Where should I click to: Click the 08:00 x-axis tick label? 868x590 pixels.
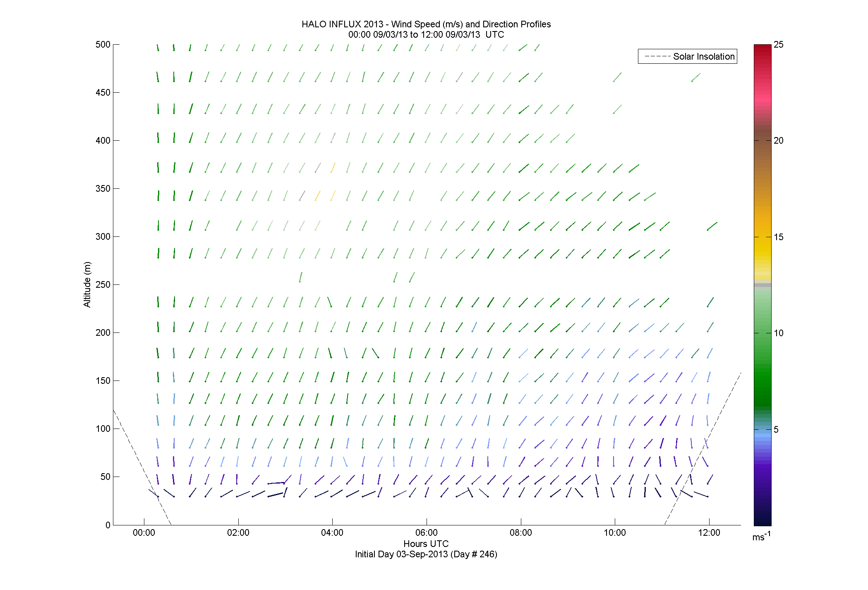521,533
